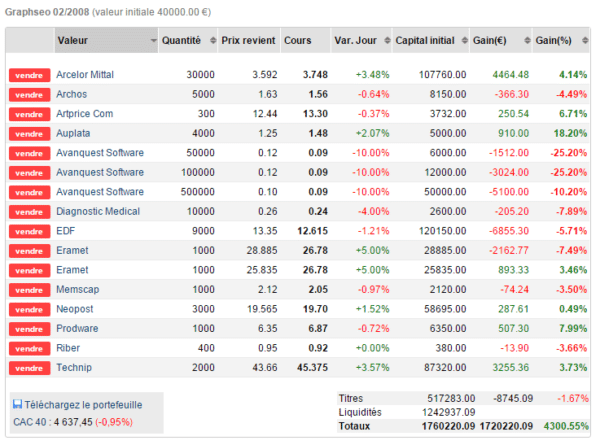Viewport: 600px width, 445px height.
Task: Select Prodware gain 507.30
Action: 514,328
